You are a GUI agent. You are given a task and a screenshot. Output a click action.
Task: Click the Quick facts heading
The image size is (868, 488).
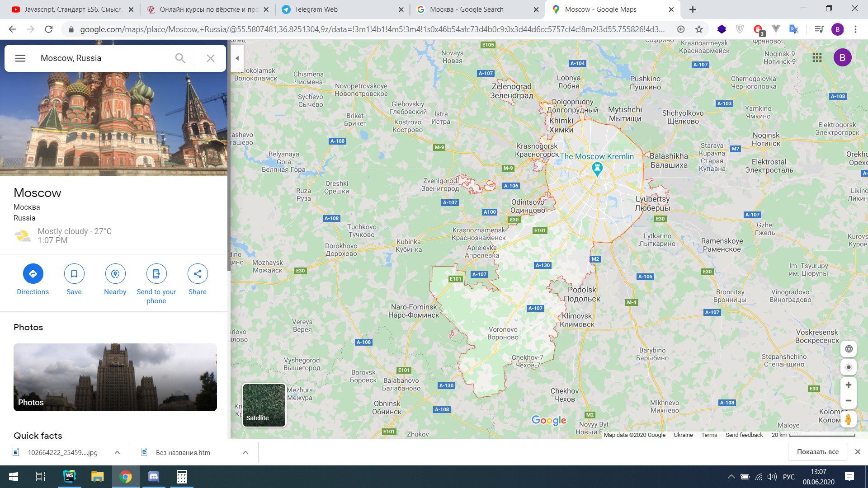pos(38,436)
